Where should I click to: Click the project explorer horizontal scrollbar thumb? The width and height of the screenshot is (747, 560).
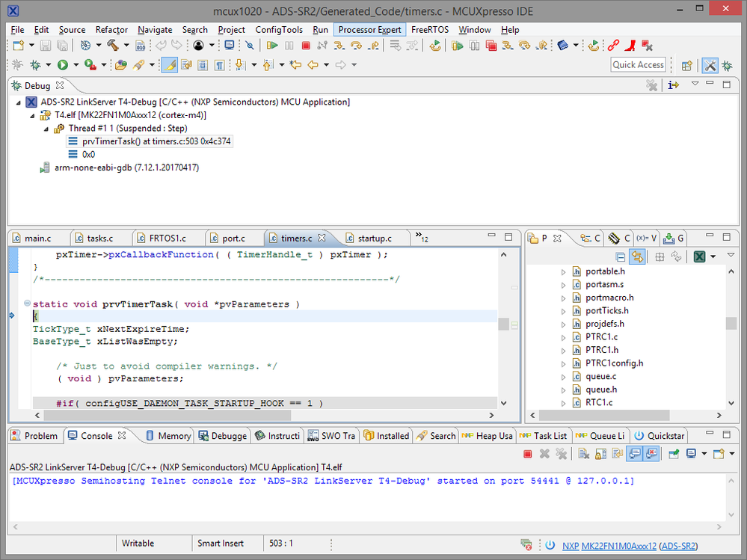(x=603, y=415)
